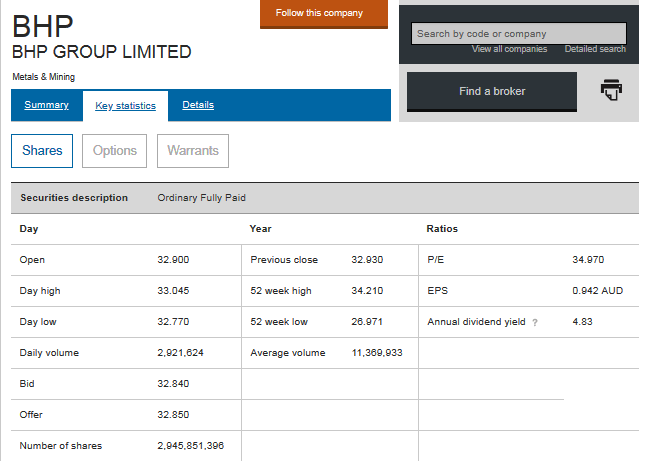
Task: Switch to the Summary tab
Action: pos(47,105)
